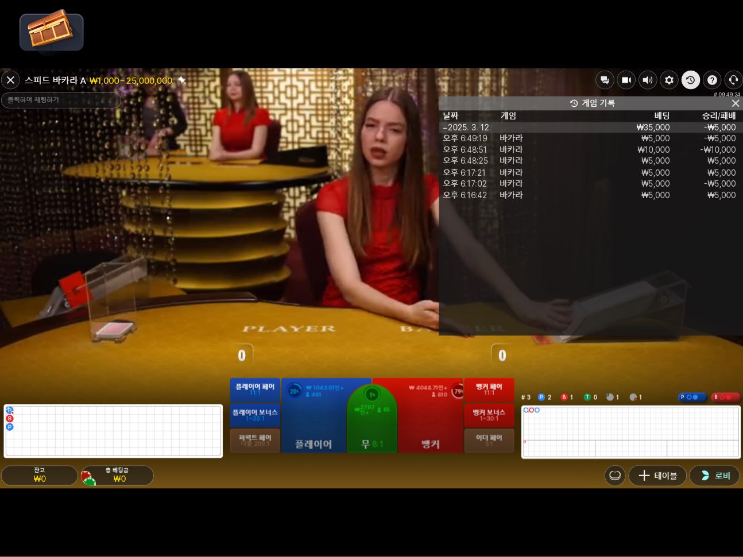Click the chip tray icon beside 테이블
Screen dimensions: 743x560
[x=615, y=476]
